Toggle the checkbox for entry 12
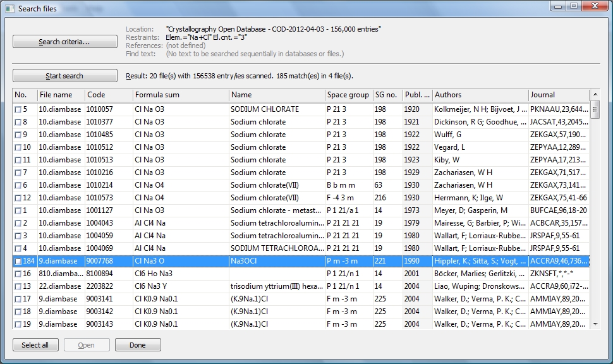The width and height of the screenshot is (613, 364). (x=18, y=198)
